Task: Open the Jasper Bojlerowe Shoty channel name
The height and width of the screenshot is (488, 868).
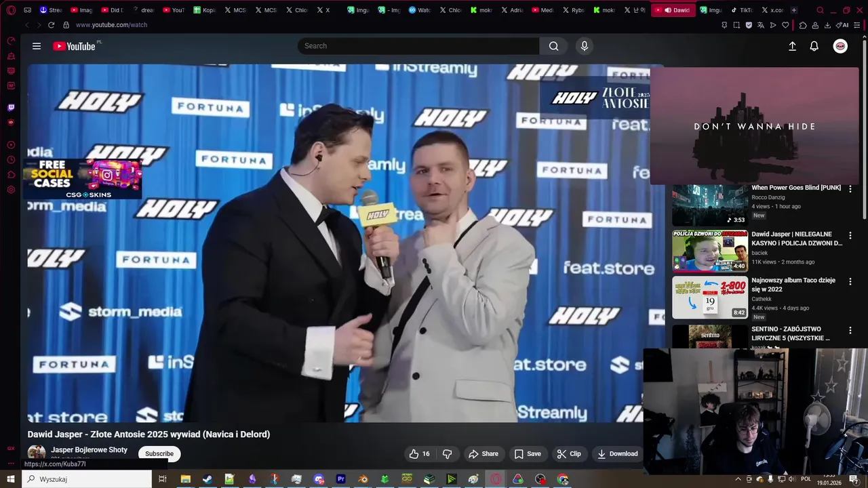Action: (89, 450)
